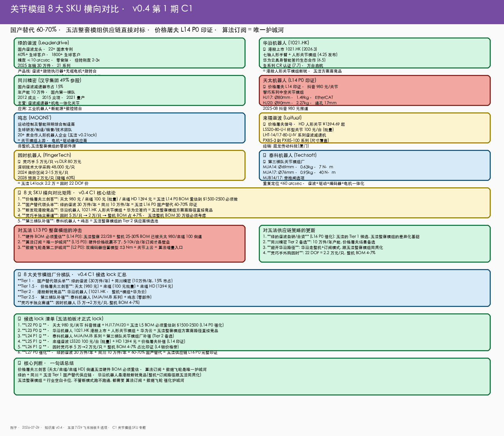504x436 pixels.
Task: Select the card title "同川精密 (汉宇集团 49% 参股)"
Action: click(49, 80)
